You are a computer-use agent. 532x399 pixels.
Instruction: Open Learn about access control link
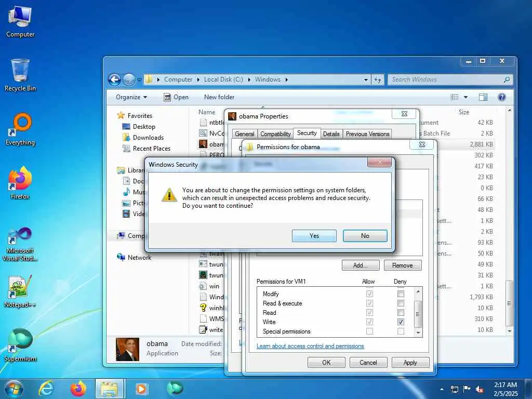310,346
